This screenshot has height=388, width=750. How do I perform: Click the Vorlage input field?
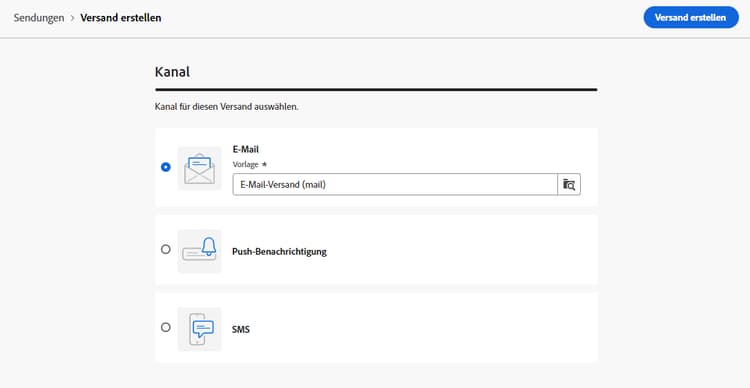(x=395, y=184)
